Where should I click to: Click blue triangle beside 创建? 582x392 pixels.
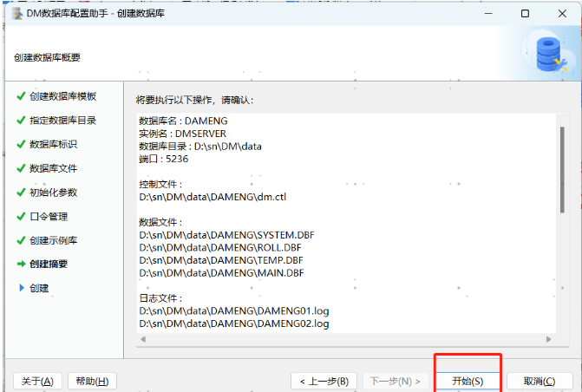click(22, 288)
